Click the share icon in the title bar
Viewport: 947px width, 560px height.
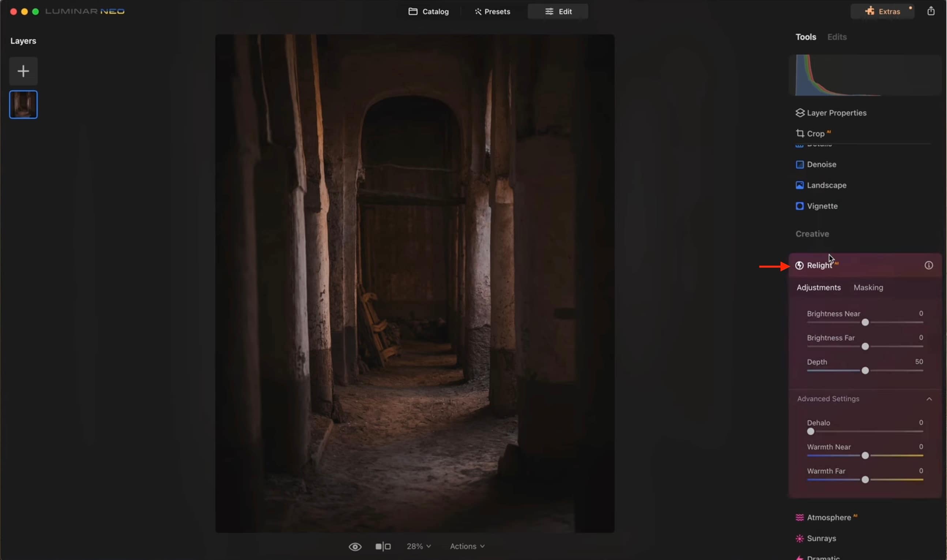click(931, 11)
